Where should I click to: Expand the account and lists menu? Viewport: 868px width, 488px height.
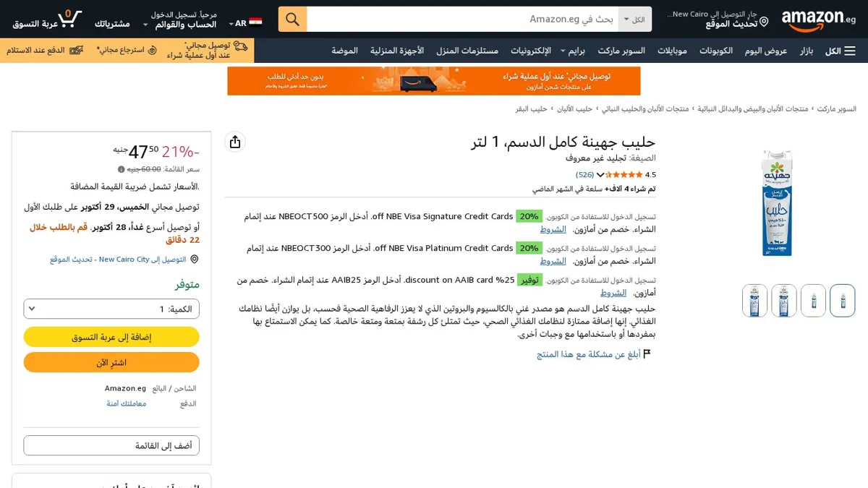(x=180, y=20)
